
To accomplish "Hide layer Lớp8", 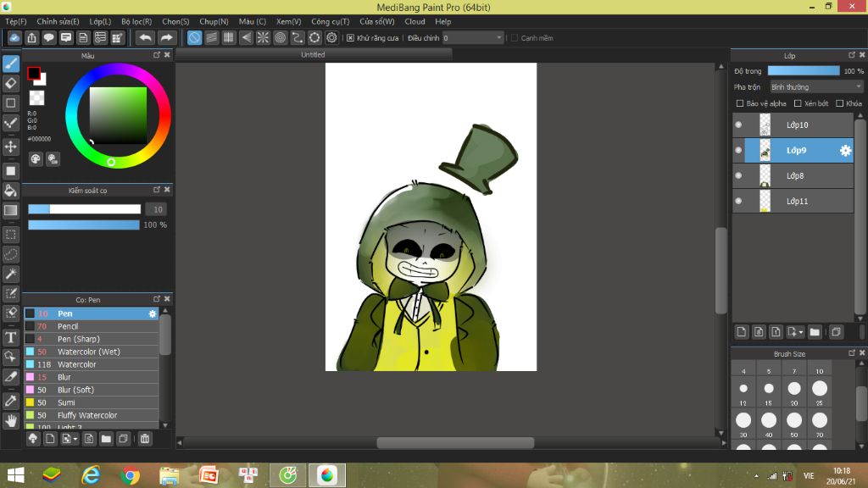I will click(x=738, y=176).
